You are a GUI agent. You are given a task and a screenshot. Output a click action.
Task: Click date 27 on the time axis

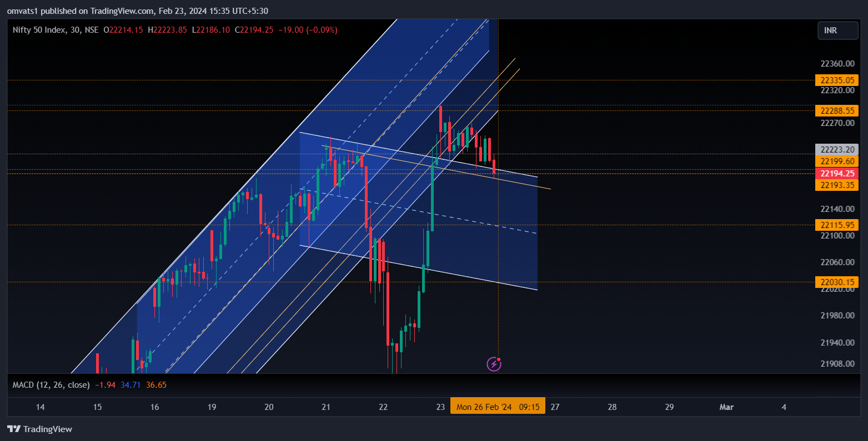(555, 407)
